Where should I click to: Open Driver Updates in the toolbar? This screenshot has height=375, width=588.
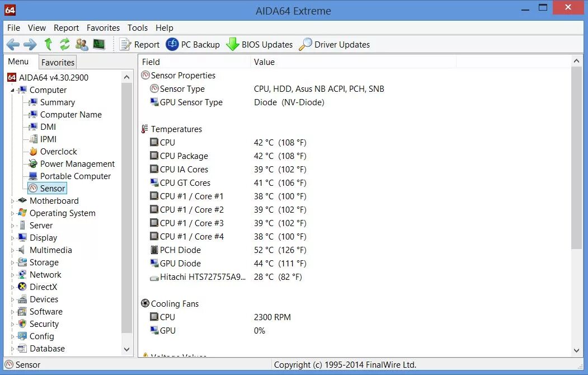tap(335, 45)
